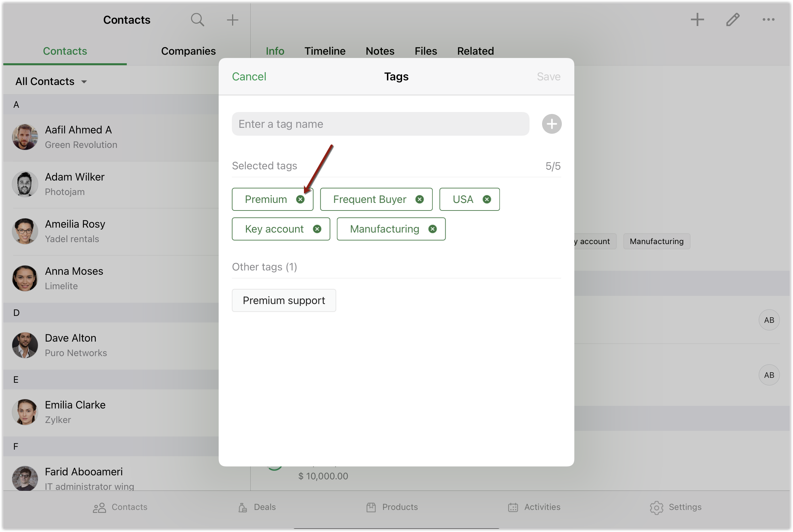Image resolution: width=793 pixels, height=532 pixels.
Task: Click the round plus add-tag button
Action: click(x=552, y=124)
